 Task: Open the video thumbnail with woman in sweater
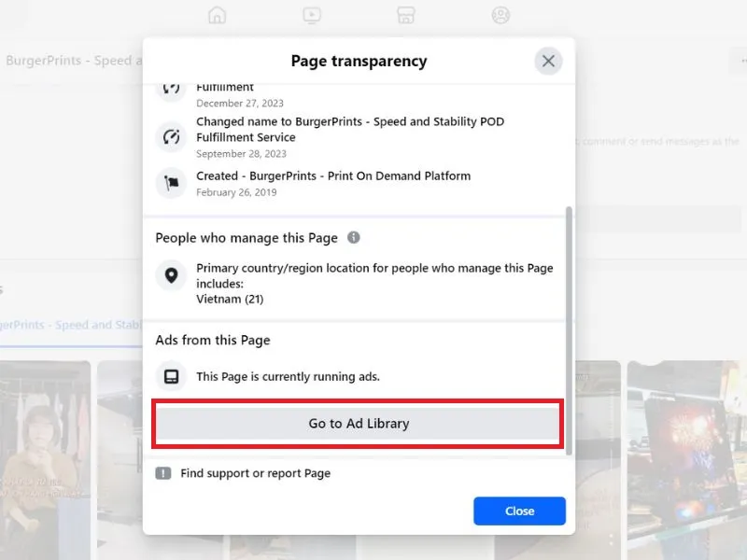(45, 460)
